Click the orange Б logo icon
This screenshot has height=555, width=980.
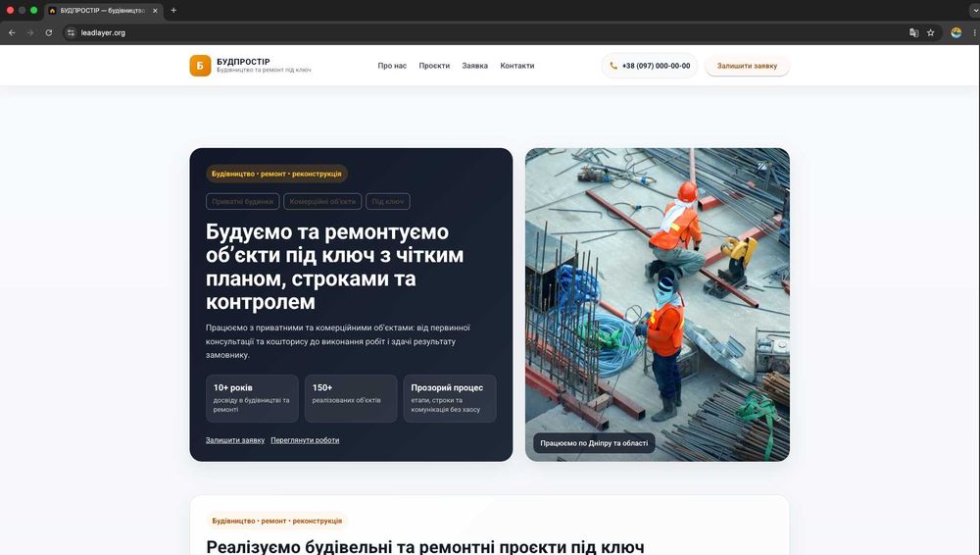pos(200,66)
